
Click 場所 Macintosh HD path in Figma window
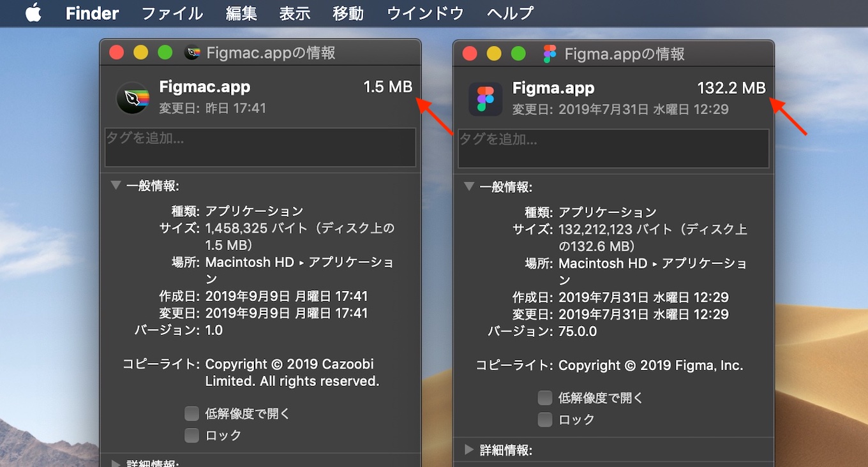pos(653,272)
